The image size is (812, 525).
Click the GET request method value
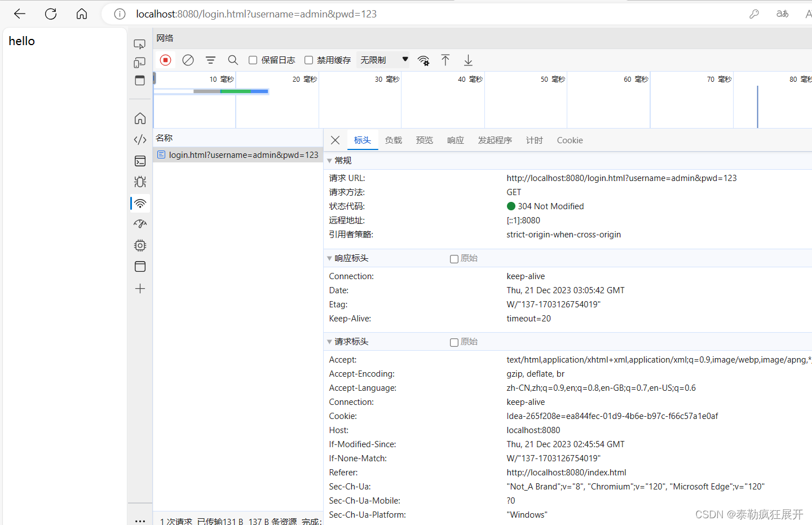[x=514, y=192]
